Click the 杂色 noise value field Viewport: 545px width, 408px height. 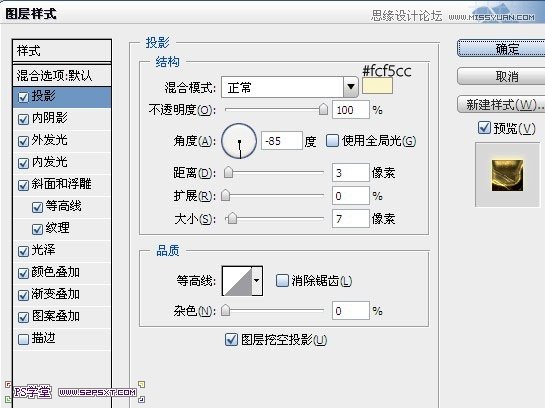tap(350, 310)
